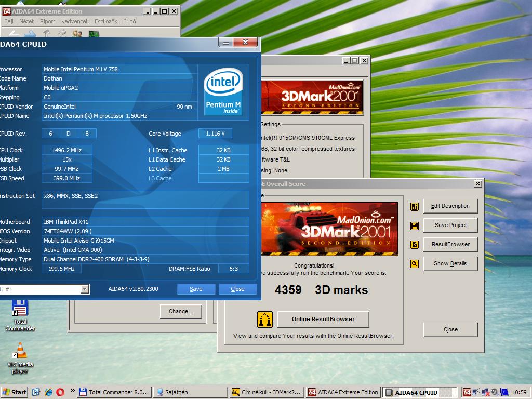532x399 pixels.
Task: Click the 3DMark2001 banner in score dialog
Action: [x=329, y=229]
